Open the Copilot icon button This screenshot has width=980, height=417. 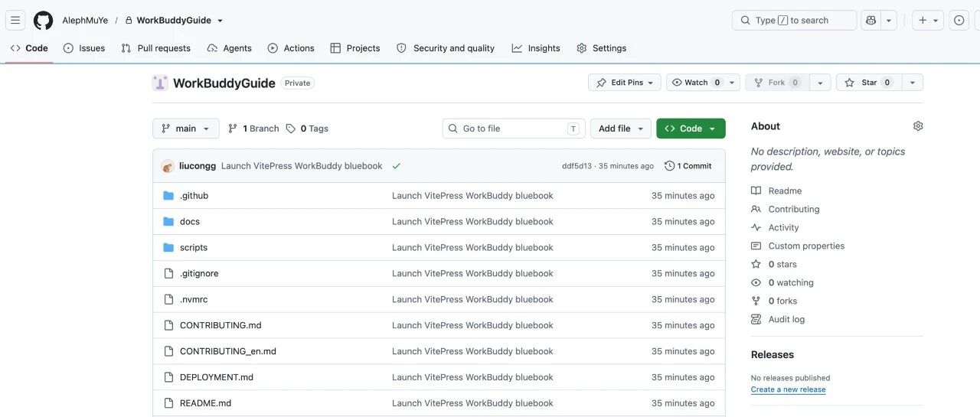871,21
